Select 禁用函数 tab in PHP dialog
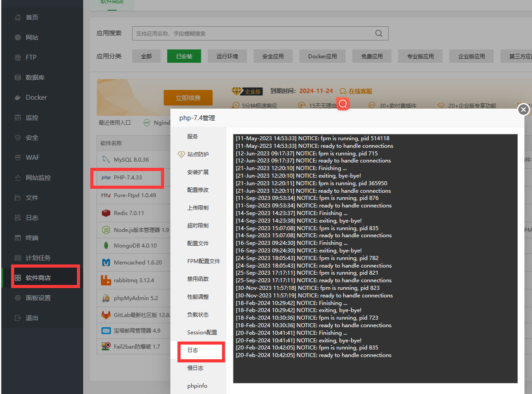The image size is (532, 394). (198, 279)
